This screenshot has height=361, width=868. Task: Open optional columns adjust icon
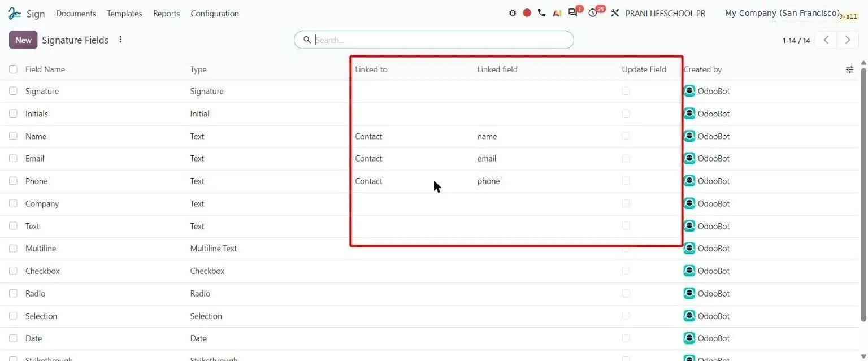849,69
